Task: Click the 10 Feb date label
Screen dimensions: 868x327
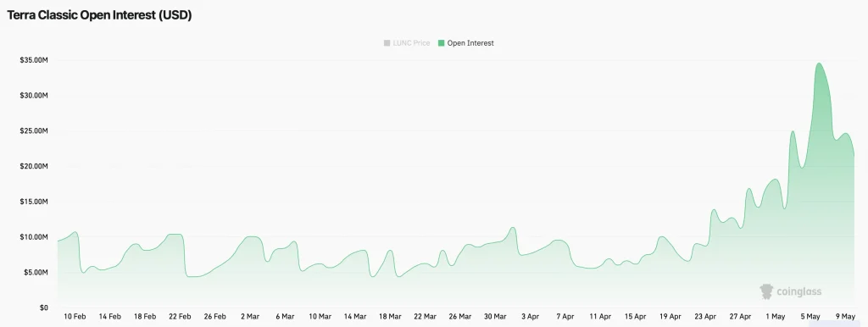Action: click(x=75, y=317)
